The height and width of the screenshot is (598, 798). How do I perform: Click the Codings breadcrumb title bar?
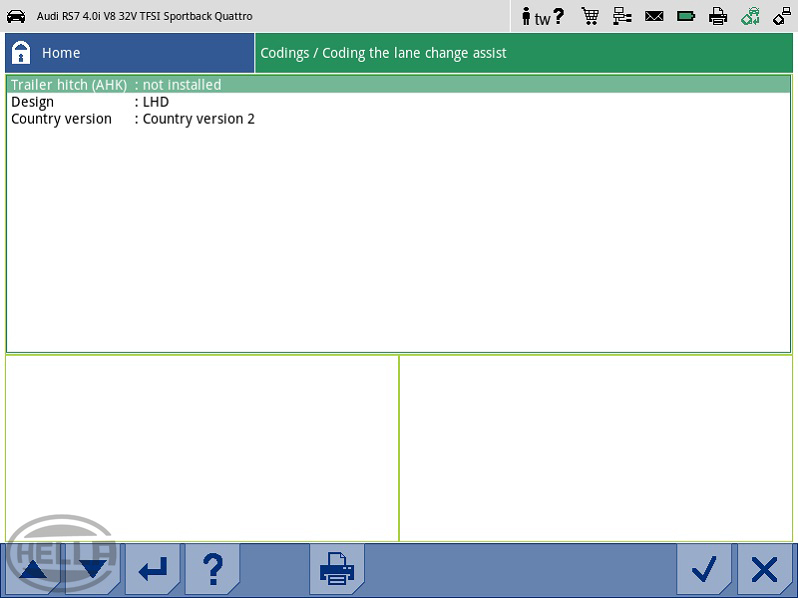click(x=524, y=53)
